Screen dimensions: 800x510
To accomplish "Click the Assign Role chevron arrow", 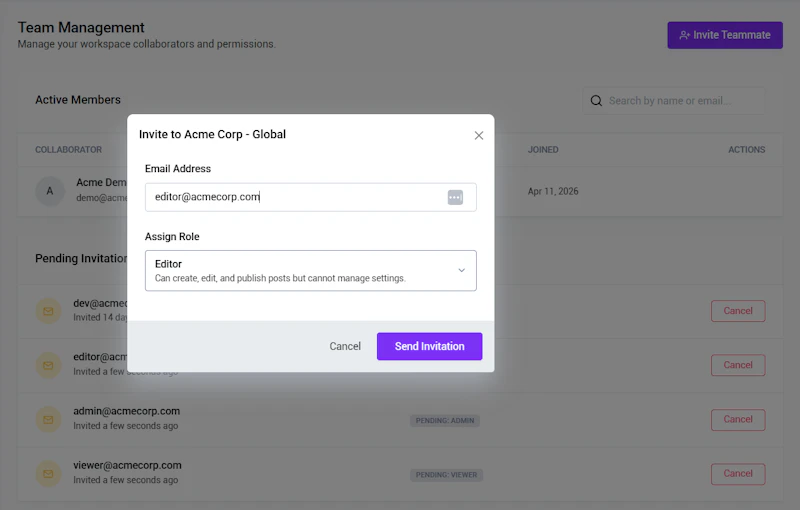I will (461, 270).
